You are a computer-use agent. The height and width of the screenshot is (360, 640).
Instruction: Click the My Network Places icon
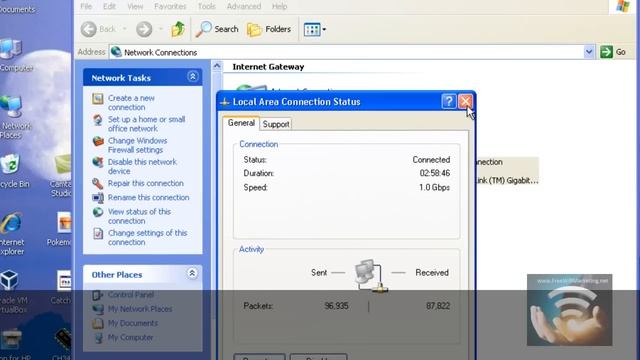click(x=98, y=309)
